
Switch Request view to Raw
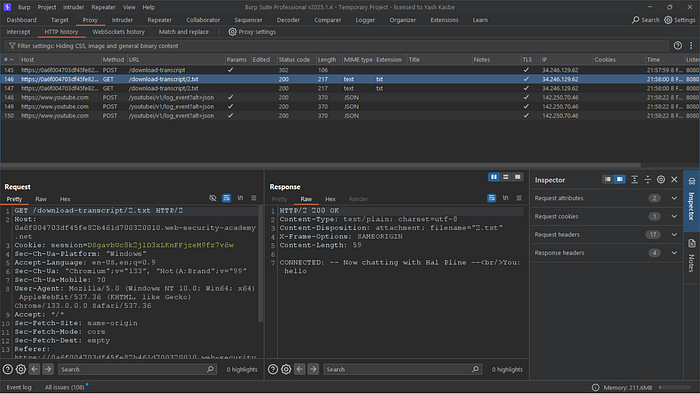[41, 199]
